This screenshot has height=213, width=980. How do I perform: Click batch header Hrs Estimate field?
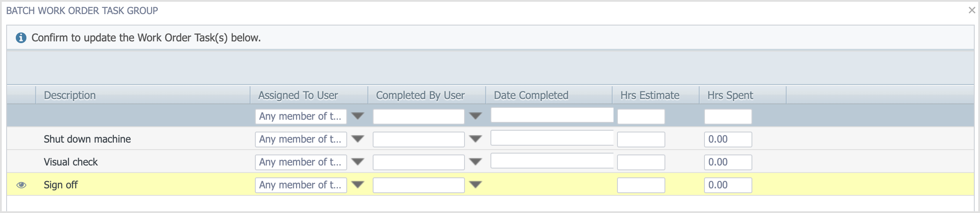point(641,117)
